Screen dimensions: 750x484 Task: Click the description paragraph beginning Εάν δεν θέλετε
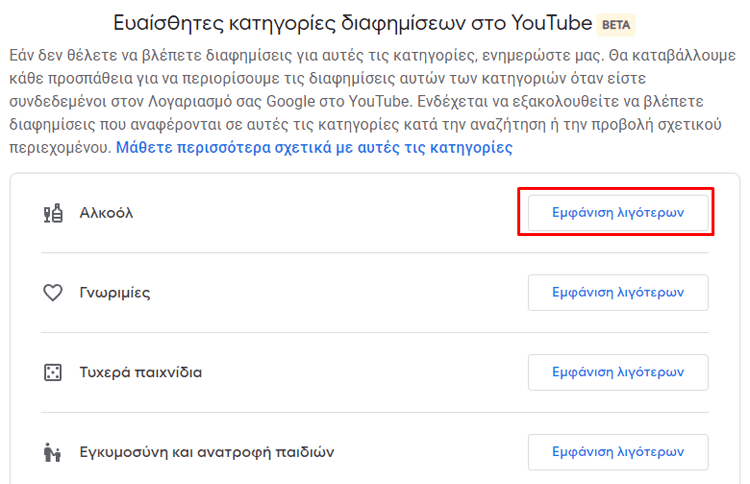[372, 101]
